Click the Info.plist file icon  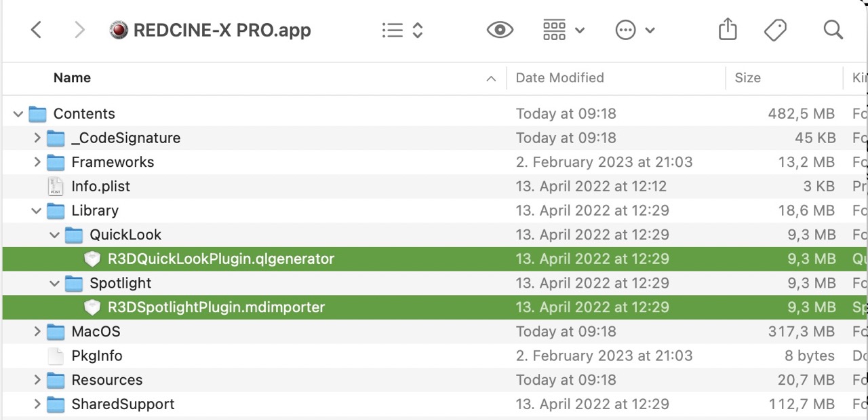click(56, 187)
